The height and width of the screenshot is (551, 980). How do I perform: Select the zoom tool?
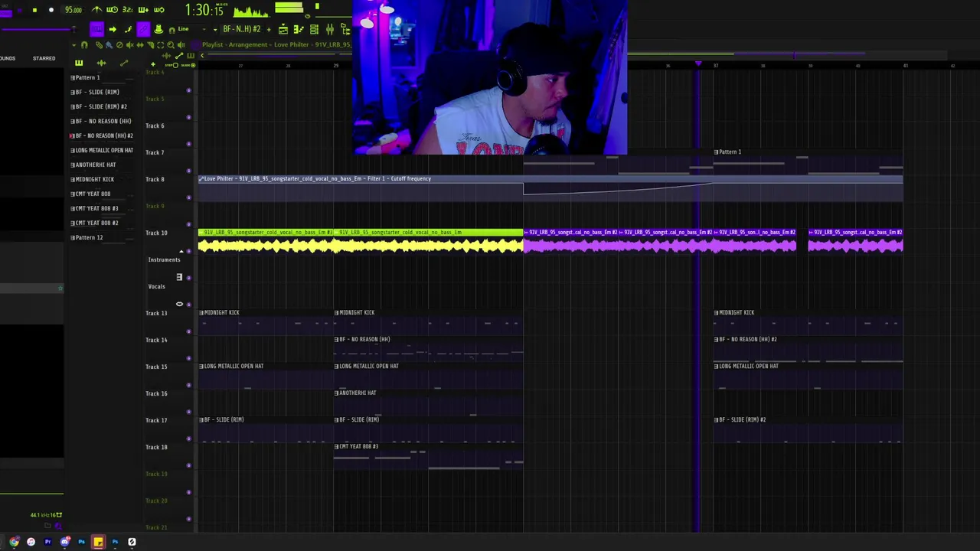[x=171, y=44]
